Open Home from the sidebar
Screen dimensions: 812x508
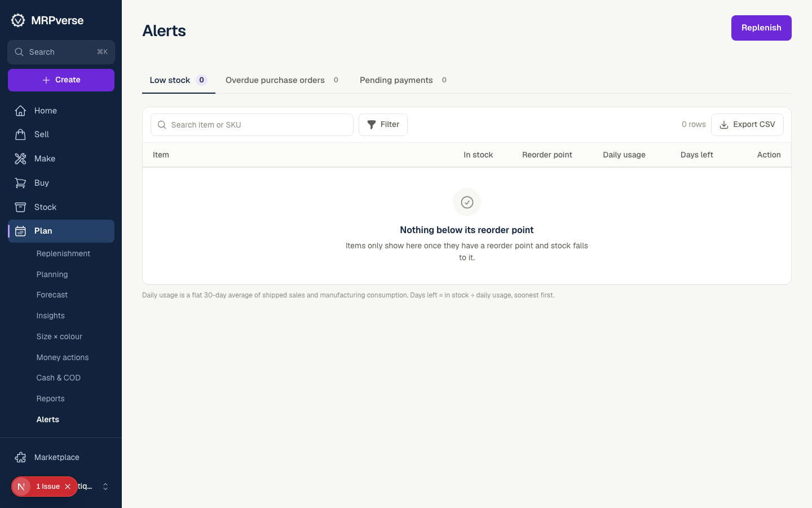click(61, 111)
